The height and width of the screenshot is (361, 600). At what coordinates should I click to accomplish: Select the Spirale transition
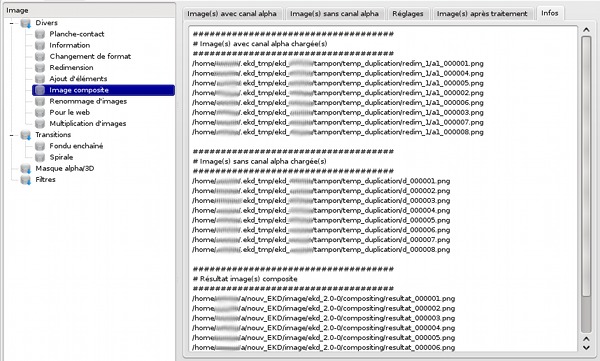point(61,157)
